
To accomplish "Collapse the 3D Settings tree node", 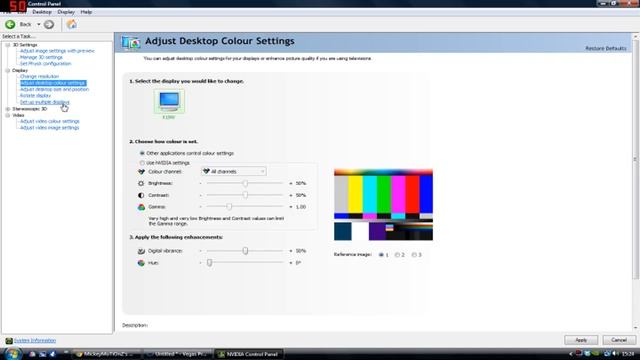I will [x=8, y=45].
